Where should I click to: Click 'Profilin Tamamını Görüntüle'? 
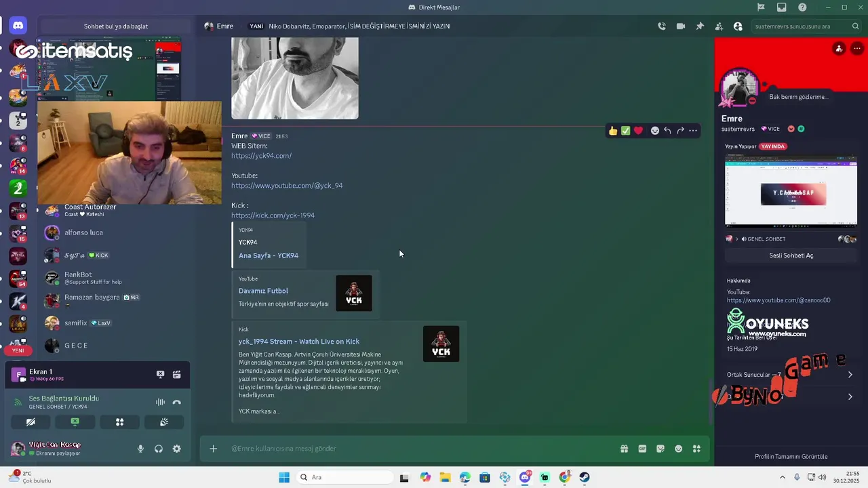791,457
